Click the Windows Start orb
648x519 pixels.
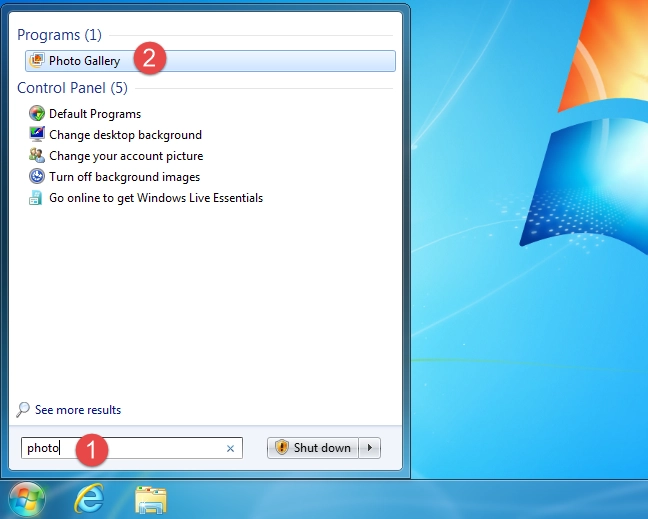pyautogui.click(x=27, y=501)
